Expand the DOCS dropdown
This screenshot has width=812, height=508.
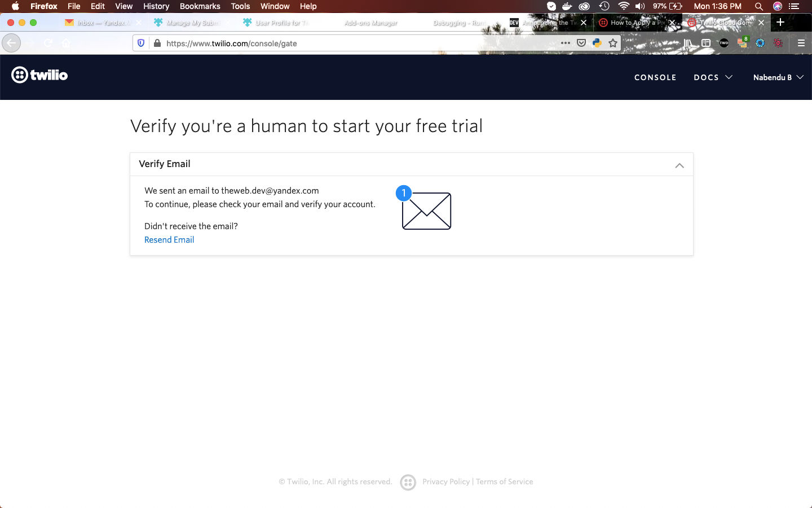click(x=713, y=77)
